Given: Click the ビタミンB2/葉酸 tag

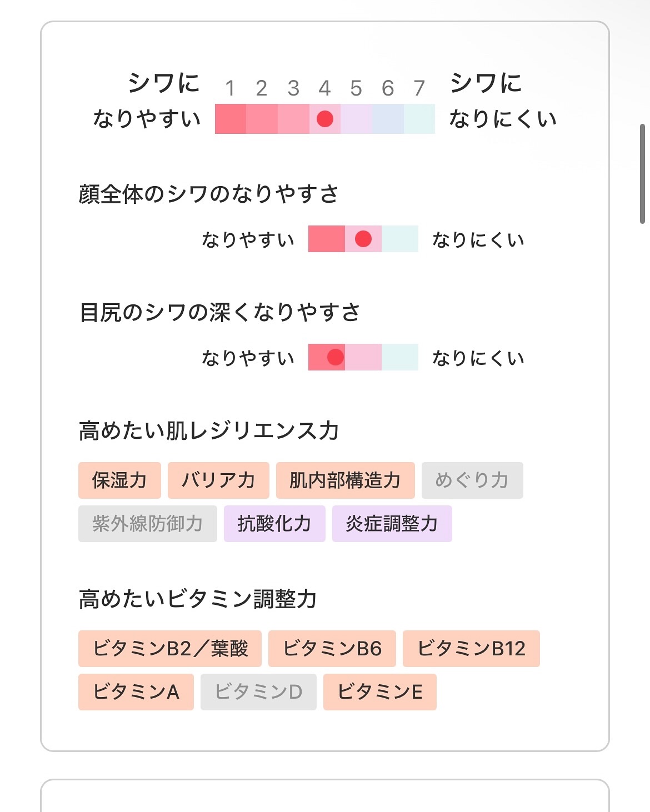Looking at the screenshot, I should pyautogui.click(x=169, y=649).
